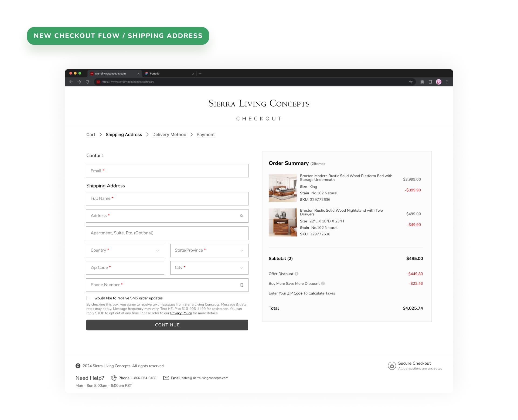Click the Full Name input field
Image resolution: width=518 pixels, height=420 pixels.
coord(167,199)
